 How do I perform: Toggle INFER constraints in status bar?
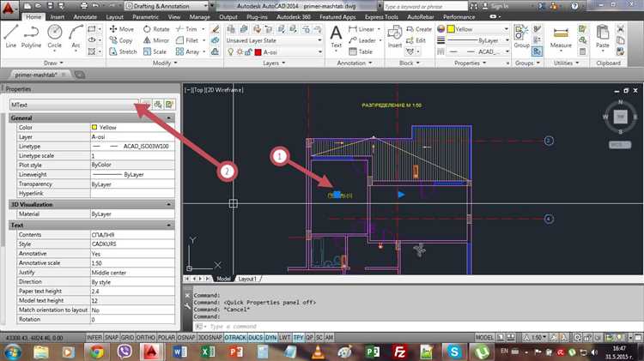[94, 337]
